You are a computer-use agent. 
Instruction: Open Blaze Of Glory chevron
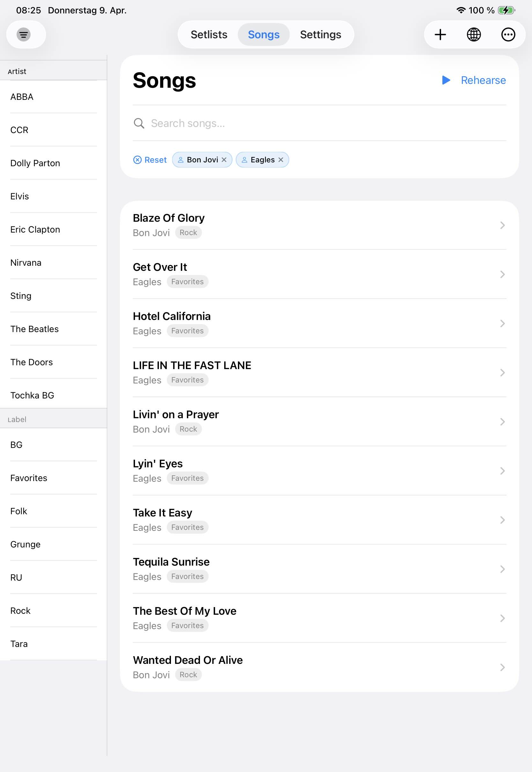[502, 225]
